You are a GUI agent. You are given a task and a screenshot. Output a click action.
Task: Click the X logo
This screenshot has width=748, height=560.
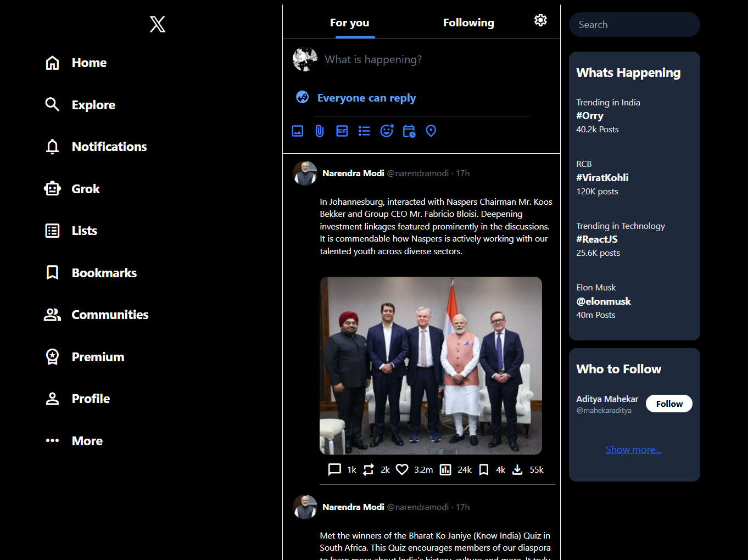158,24
